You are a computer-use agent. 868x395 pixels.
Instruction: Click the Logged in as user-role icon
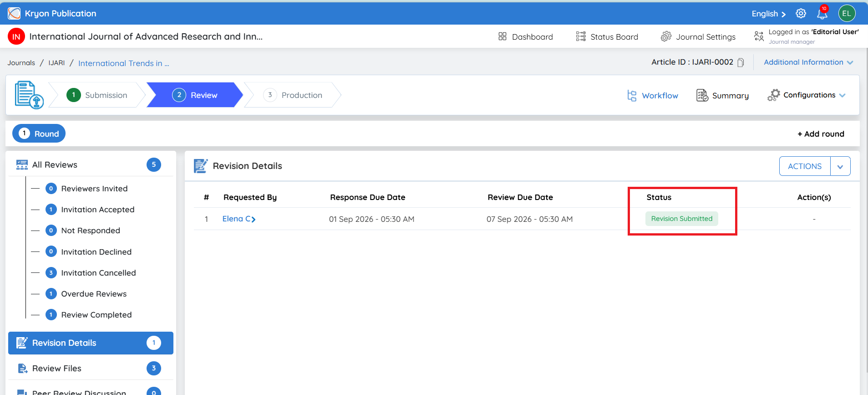click(x=759, y=36)
